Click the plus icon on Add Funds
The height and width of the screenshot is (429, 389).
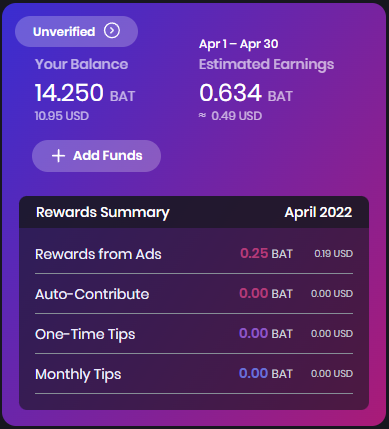(x=58, y=156)
